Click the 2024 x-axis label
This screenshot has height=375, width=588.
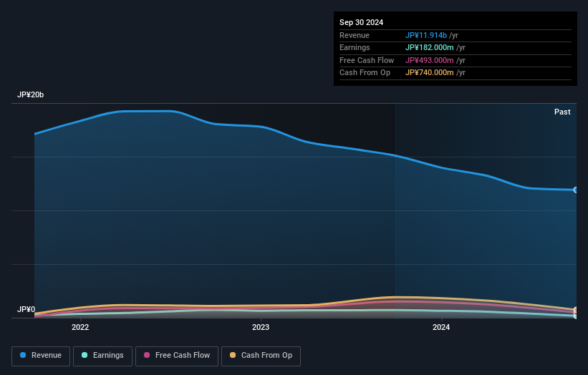point(441,328)
